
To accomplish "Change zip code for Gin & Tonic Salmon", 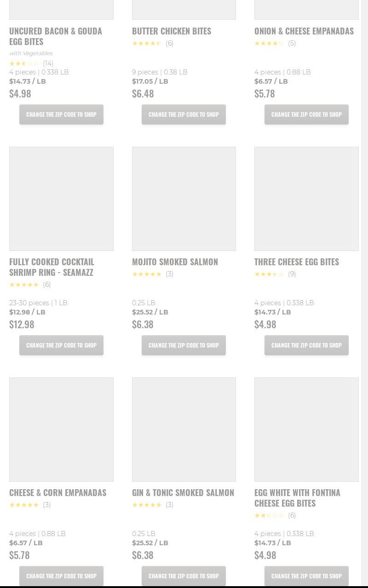I will [x=184, y=576].
